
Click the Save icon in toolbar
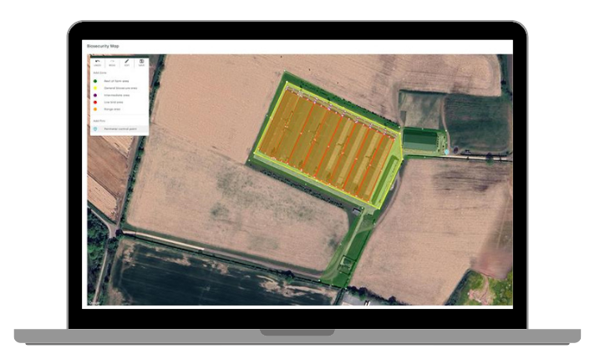coord(141,63)
